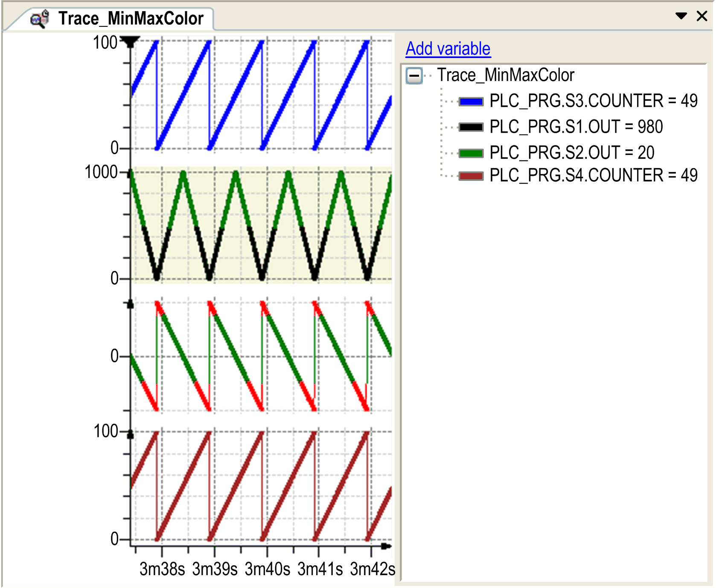Click the Trace_MinMaxColor tab icon
Screen dimensions: 716x588
pos(40,19)
